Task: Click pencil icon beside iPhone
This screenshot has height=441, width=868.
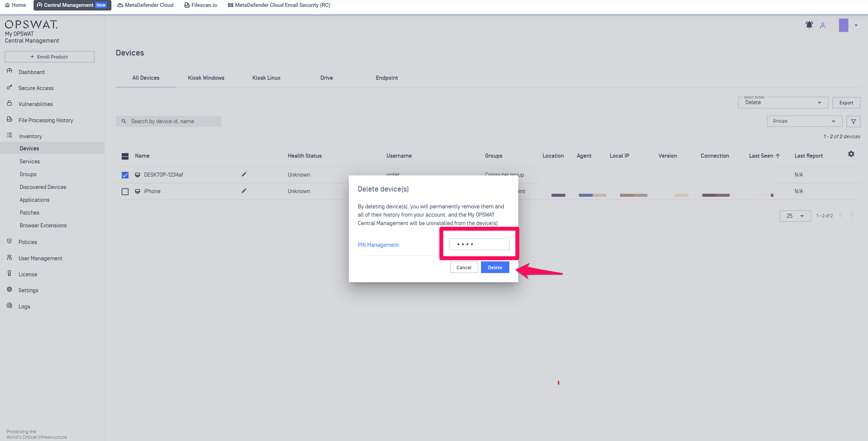Action: click(x=244, y=191)
